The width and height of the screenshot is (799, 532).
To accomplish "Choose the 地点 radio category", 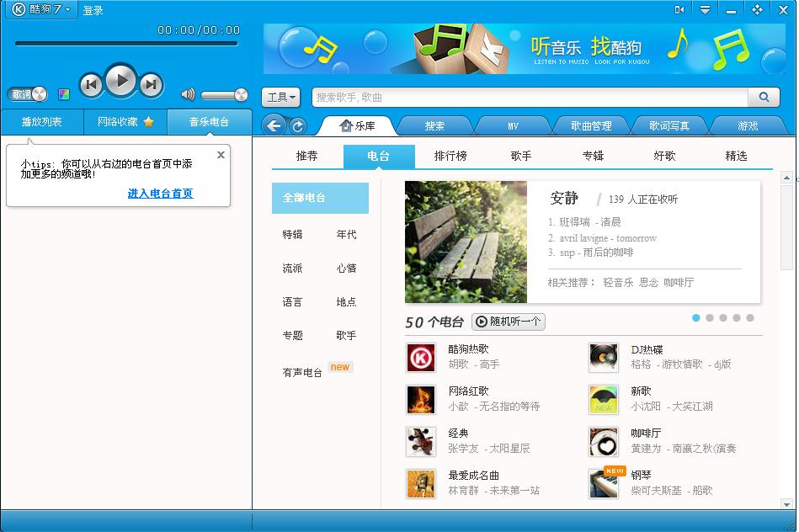I will [x=347, y=301].
